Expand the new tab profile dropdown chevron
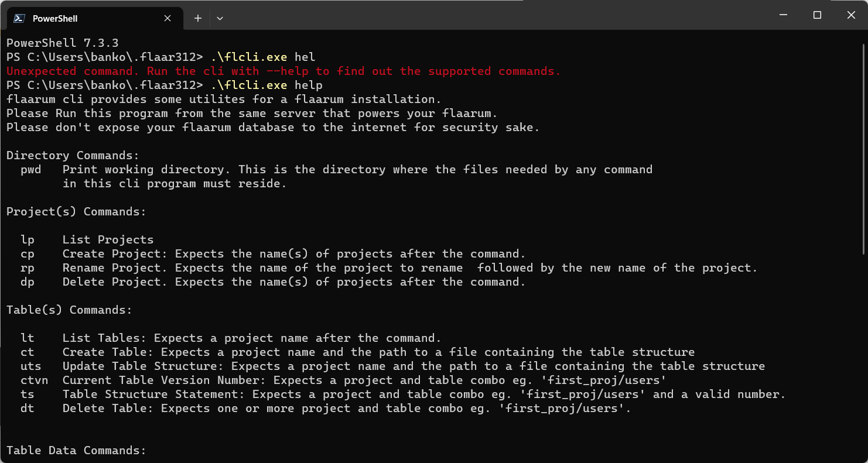The image size is (868, 463). [220, 18]
